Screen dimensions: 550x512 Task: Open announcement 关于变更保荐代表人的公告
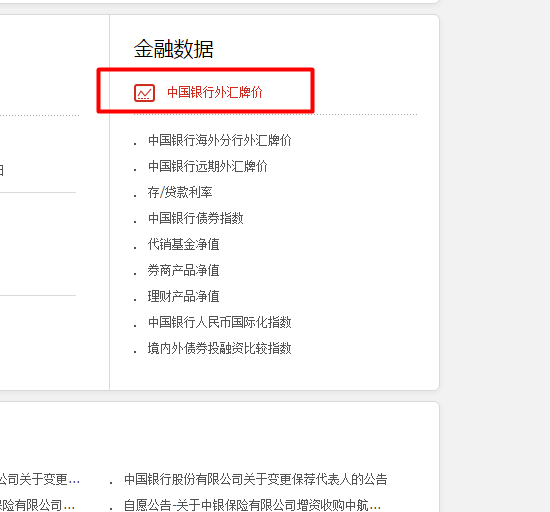click(x=256, y=479)
